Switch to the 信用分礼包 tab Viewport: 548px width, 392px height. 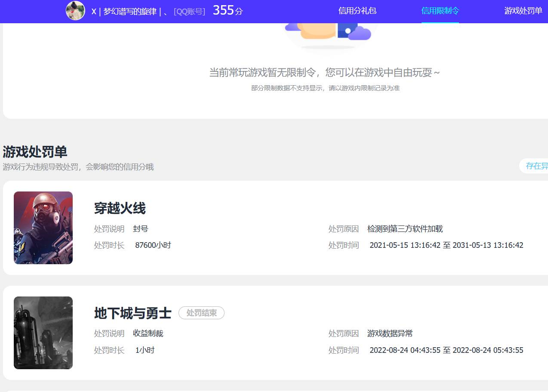(357, 11)
